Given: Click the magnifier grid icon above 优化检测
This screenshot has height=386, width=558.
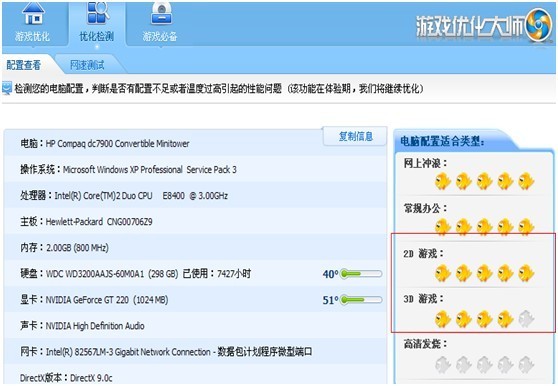Looking at the screenshot, I should point(98,13).
